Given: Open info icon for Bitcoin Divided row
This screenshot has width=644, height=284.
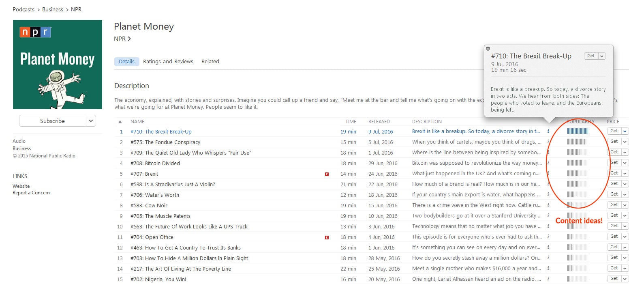Looking at the screenshot, I should pos(548,163).
